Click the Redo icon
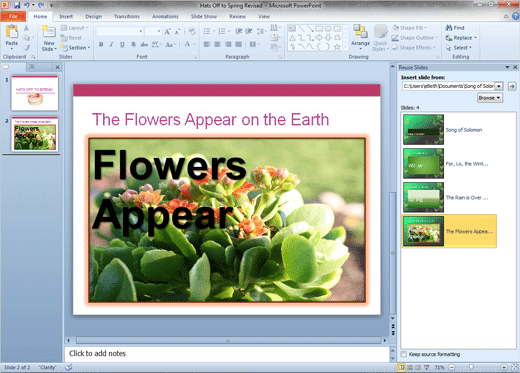 [x=41, y=5]
